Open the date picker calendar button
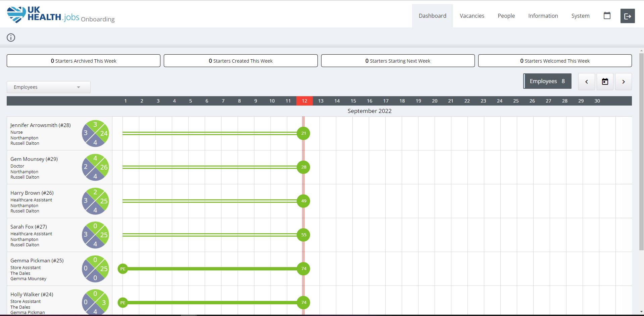This screenshot has height=316, width=644. (605, 82)
